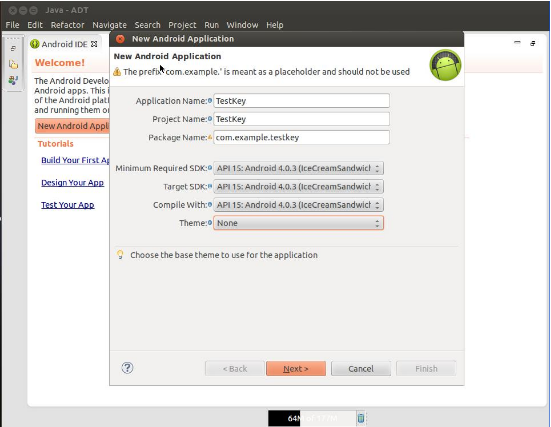
Task: Open the Project menu
Action: 182,25
